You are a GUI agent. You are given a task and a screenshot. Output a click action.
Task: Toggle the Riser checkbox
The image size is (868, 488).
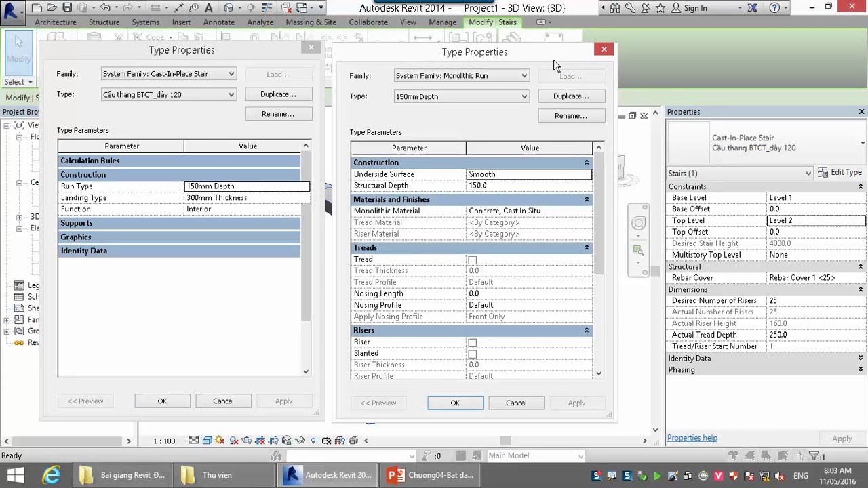pos(473,342)
